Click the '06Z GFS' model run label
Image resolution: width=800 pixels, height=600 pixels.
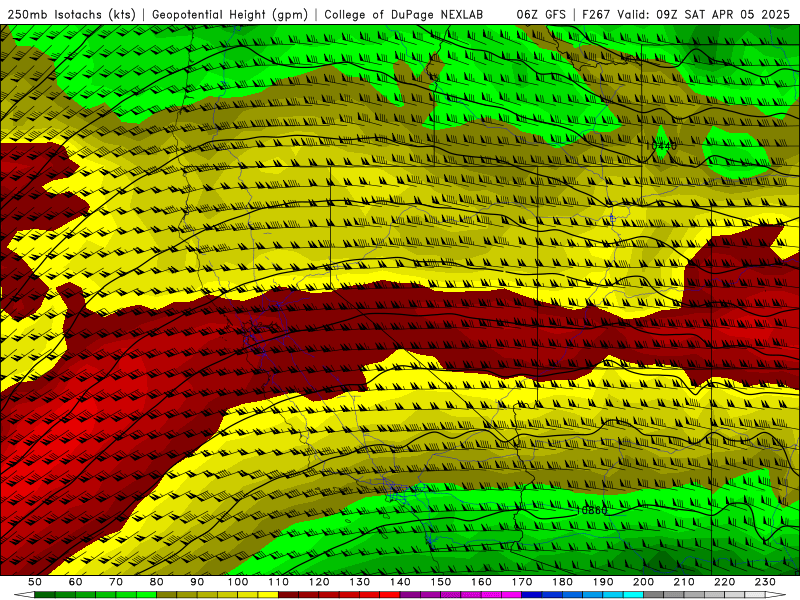tap(541, 15)
